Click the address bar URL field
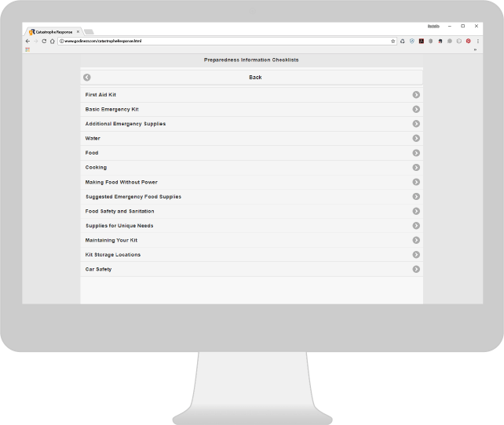Screen dimensions: 504x425 [x=227, y=41]
